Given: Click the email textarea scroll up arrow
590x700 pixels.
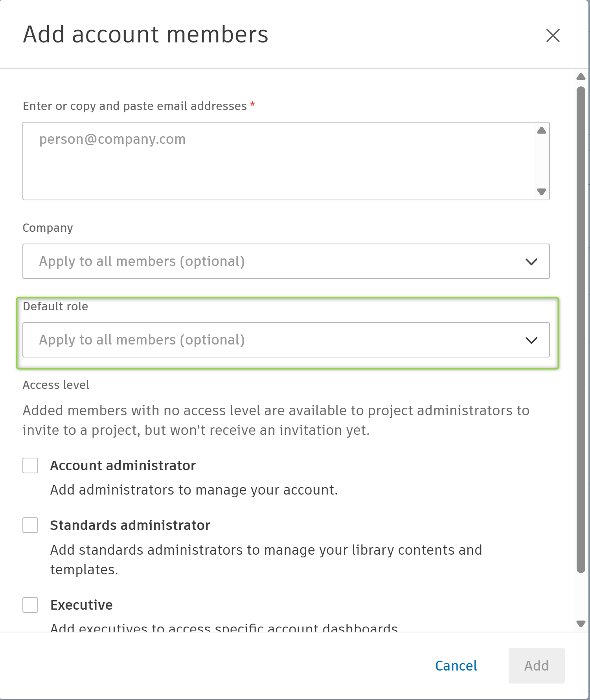Looking at the screenshot, I should [x=542, y=130].
